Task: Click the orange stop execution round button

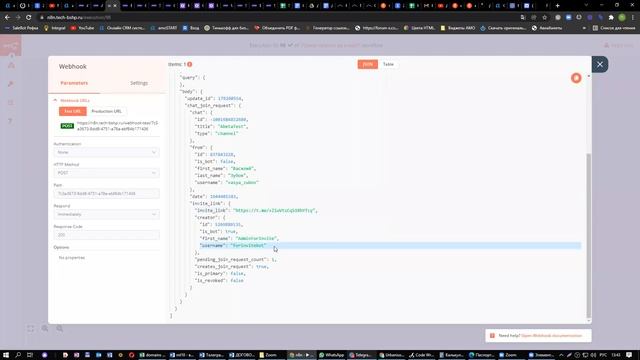Action: [576, 78]
